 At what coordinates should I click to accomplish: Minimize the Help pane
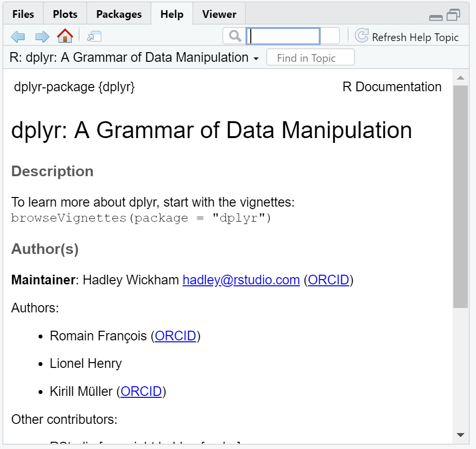(436, 18)
